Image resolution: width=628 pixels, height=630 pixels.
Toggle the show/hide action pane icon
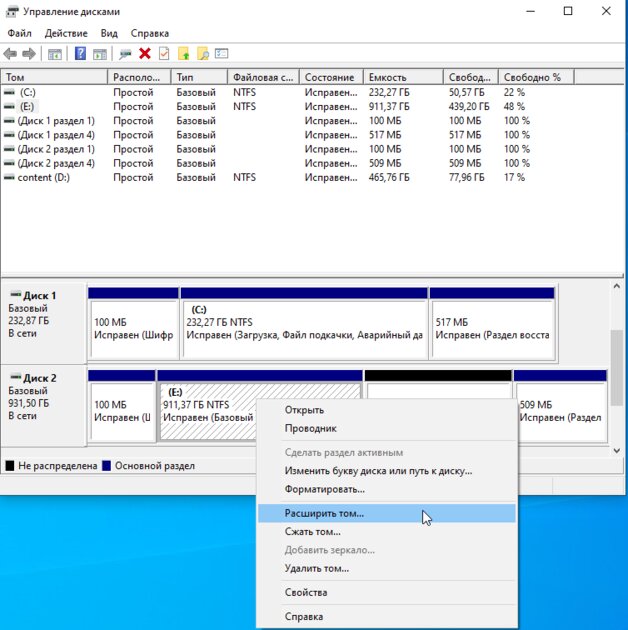(100, 54)
